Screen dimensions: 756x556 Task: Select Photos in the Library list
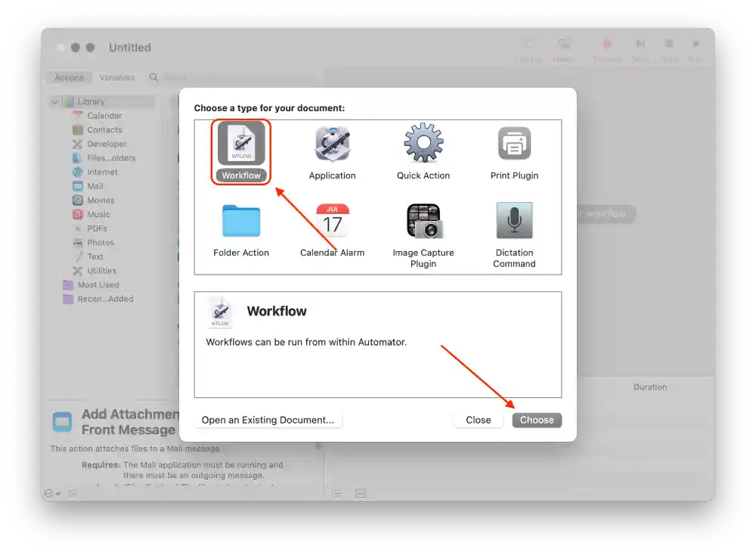click(101, 242)
